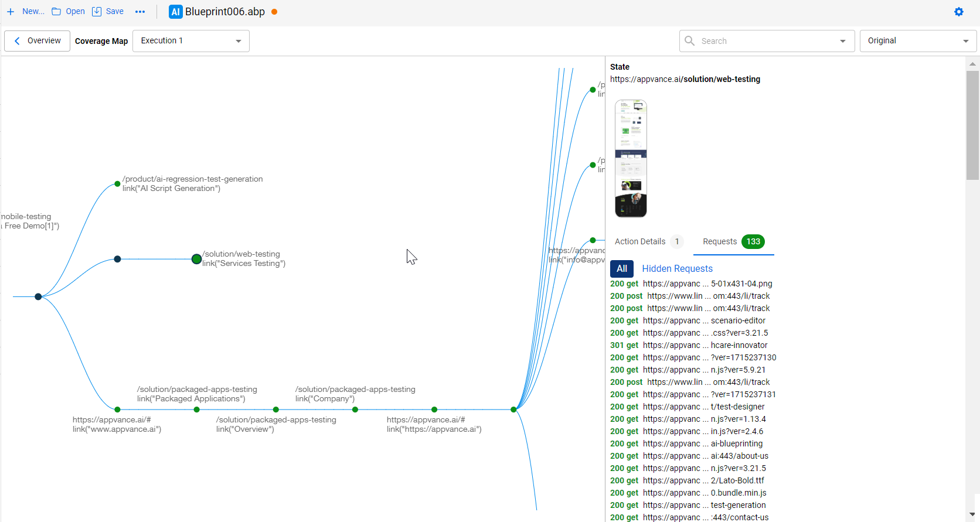Save the blueprint with the Save button
Screen dimensions: 980x522
pyautogui.click(x=108, y=11)
